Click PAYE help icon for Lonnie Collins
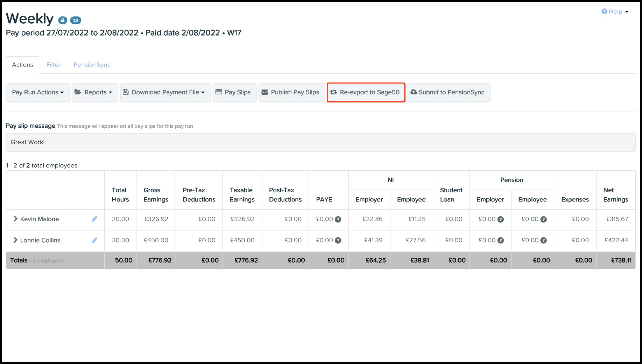 click(338, 241)
